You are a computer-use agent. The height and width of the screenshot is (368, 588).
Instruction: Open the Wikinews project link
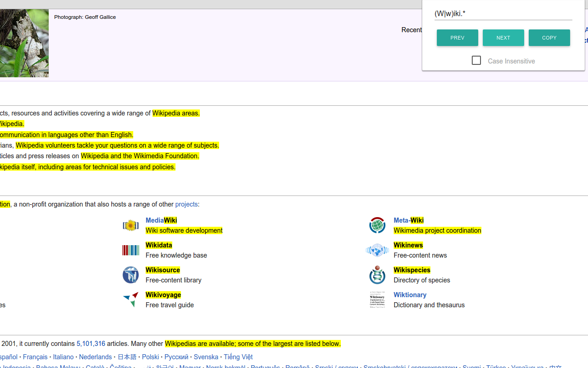pos(408,245)
